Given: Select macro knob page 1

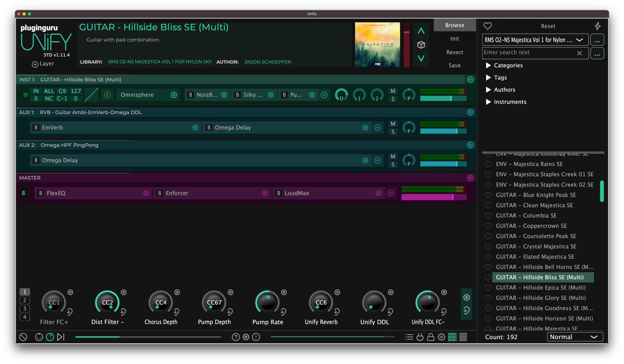Looking at the screenshot, I should (x=25, y=292).
